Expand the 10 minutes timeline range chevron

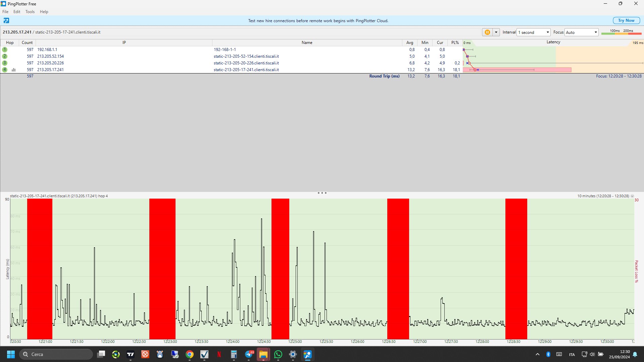tap(632, 196)
